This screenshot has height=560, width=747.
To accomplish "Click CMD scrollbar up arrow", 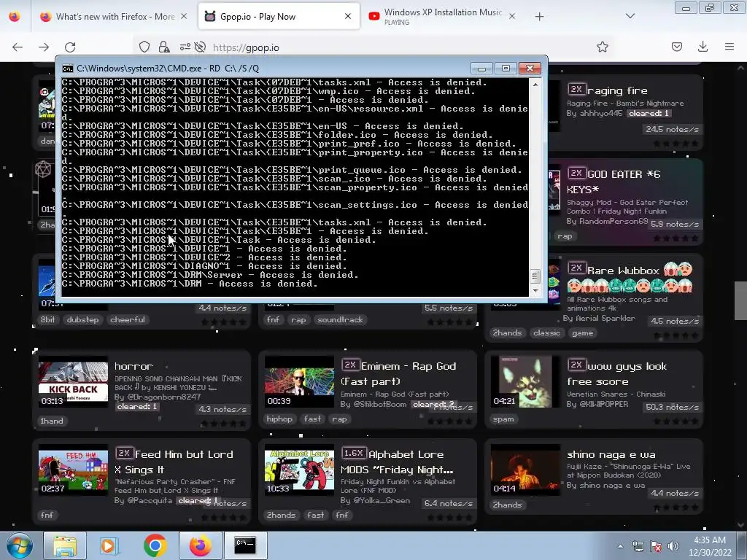I will click(x=535, y=85).
